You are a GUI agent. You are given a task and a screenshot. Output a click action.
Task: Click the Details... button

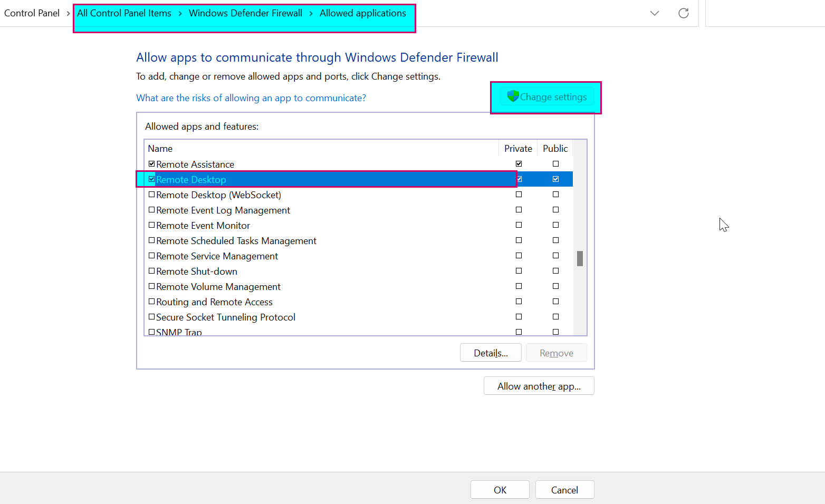(491, 353)
